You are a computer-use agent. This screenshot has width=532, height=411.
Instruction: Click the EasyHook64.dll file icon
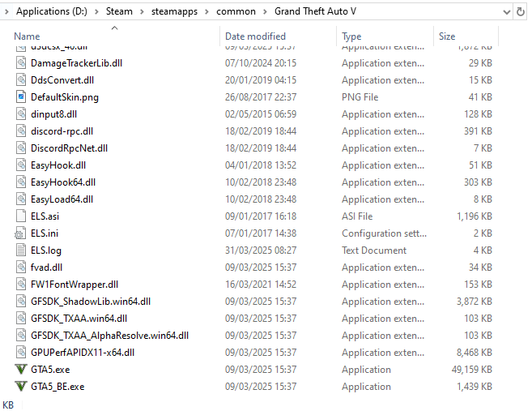[x=21, y=182]
